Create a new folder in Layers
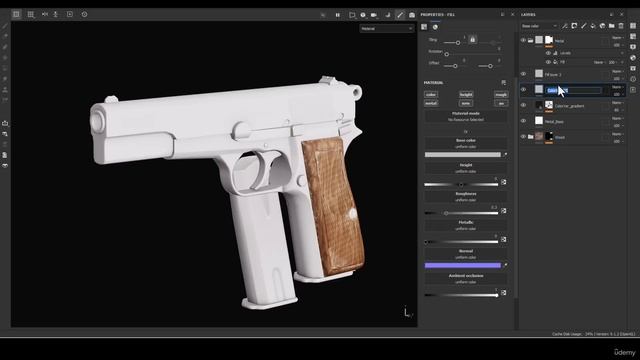The image size is (640, 360). pos(611,26)
